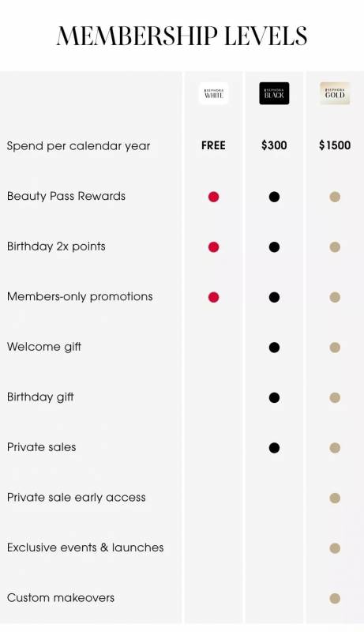Click the Sephora Black card icon
This screenshot has width=364, height=632.
pyautogui.click(x=274, y=93)
